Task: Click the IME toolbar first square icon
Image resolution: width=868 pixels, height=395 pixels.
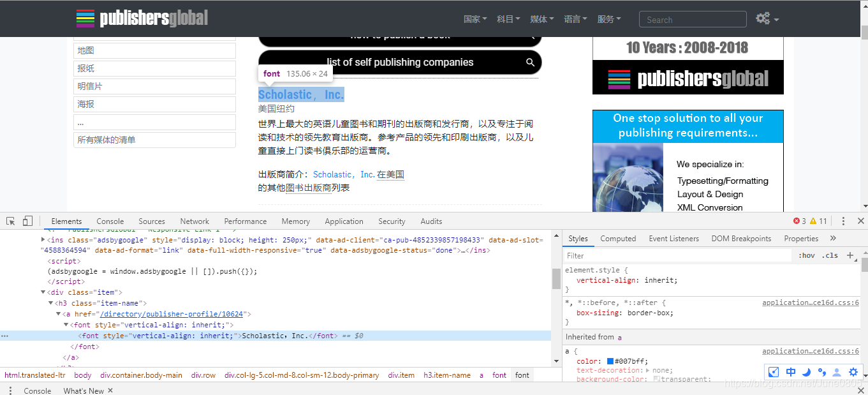Action: tap(774, 372)
